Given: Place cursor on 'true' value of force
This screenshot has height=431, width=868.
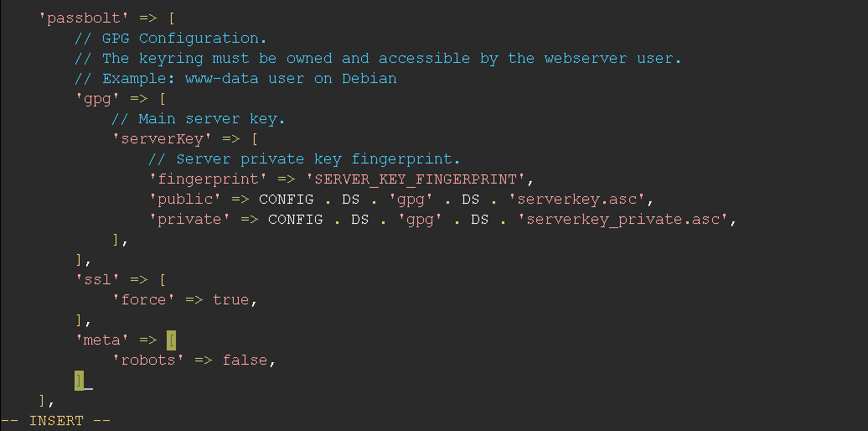Looking at the screenshot, I should click(231, 300).
